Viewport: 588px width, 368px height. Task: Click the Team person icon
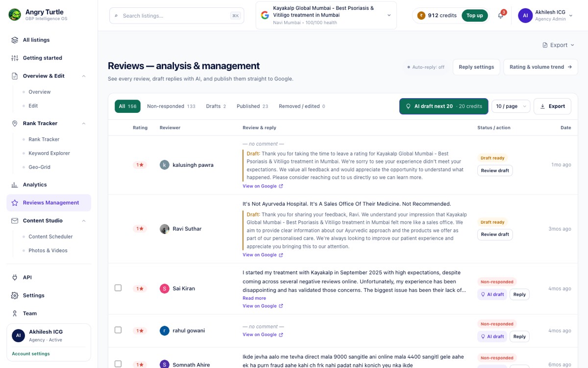(15, 314)
